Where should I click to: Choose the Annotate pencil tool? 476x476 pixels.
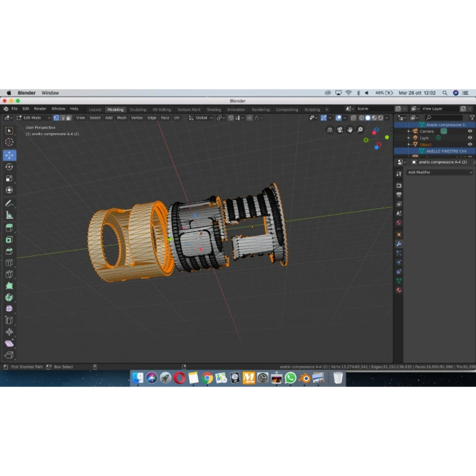tap(9, 204)
